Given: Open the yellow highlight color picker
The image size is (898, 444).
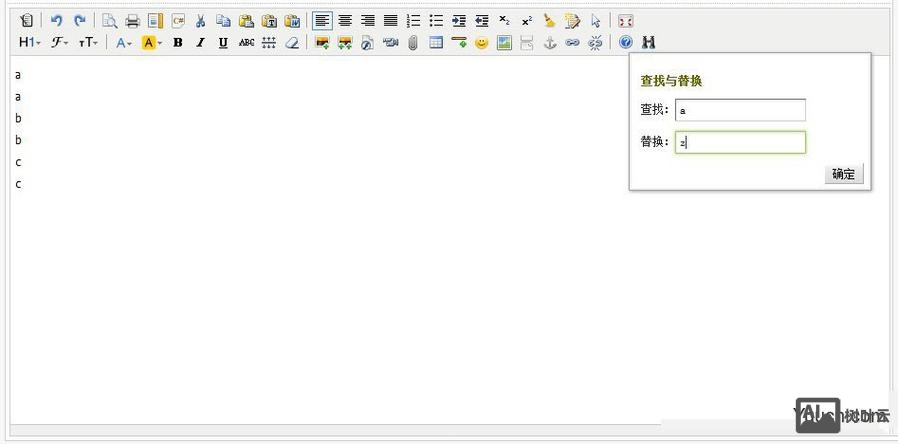Looking at the screenshot, I should (152, 42).
